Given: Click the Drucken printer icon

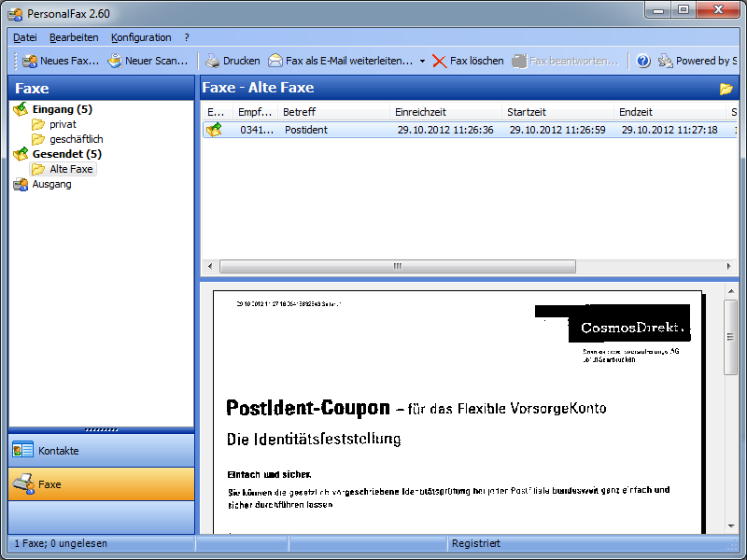Looking at the screenshot, I should [212, 61].
